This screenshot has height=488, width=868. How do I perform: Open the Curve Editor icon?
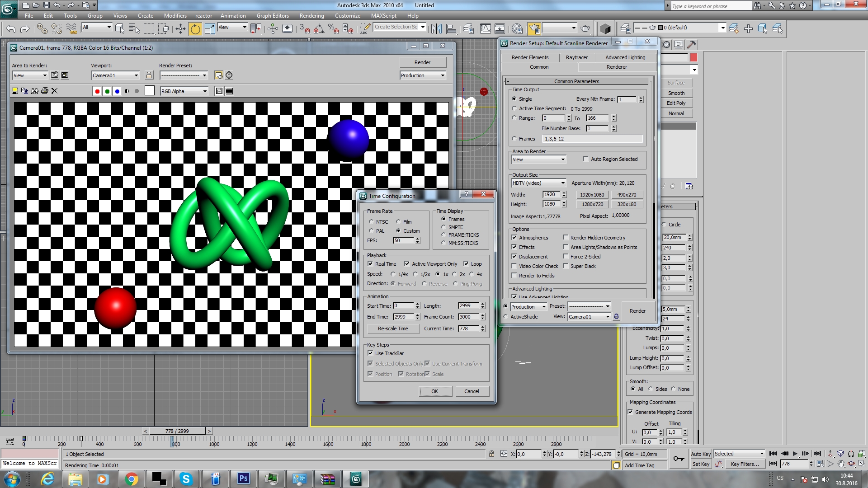click(x=486, y=29)
